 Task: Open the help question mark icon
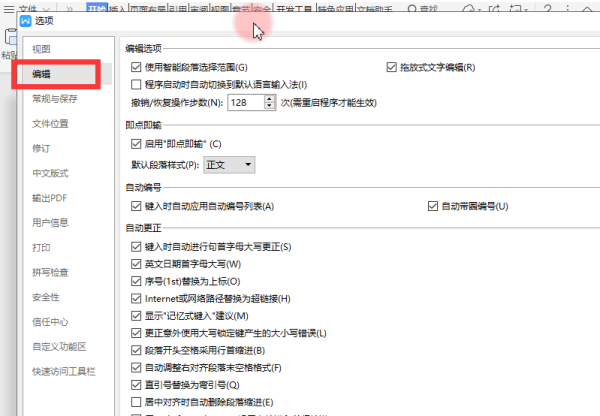[x=548, y=8]
